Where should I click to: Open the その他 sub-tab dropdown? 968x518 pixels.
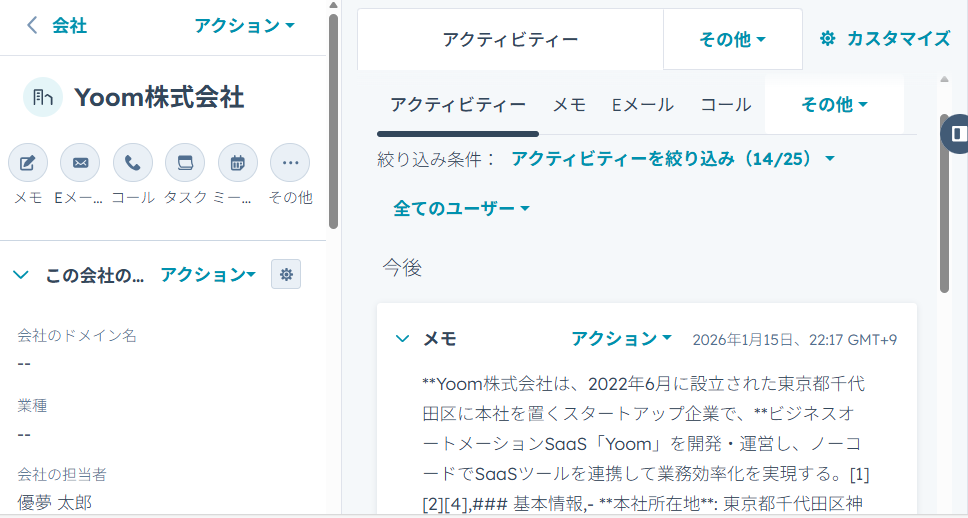[x=835, y=106]
